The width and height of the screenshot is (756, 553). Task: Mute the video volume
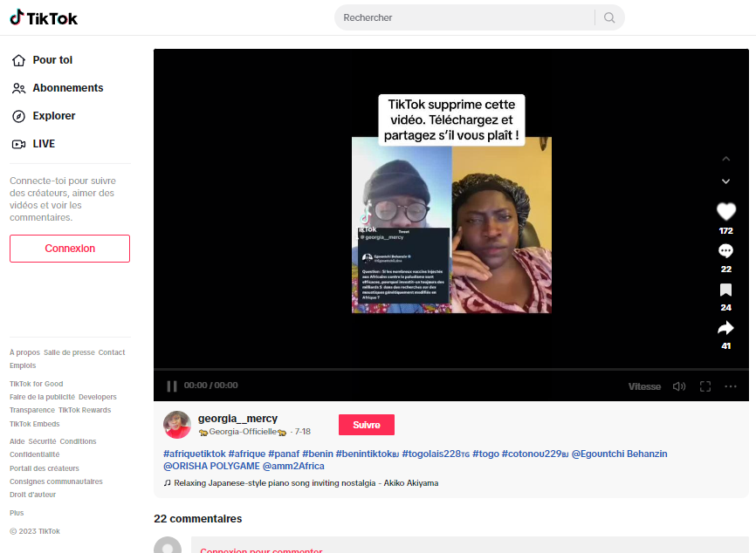pyautogui.click(x=679, y=386)
